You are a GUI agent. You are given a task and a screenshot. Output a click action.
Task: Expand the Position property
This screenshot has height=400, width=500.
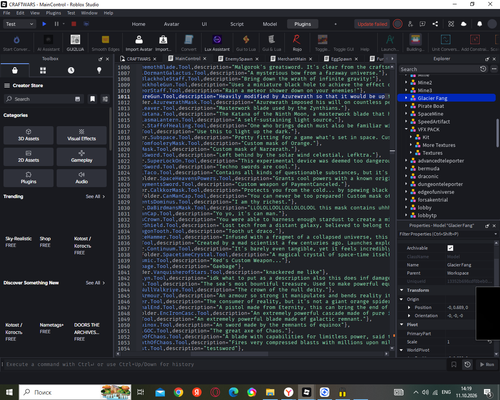point(409,307)
